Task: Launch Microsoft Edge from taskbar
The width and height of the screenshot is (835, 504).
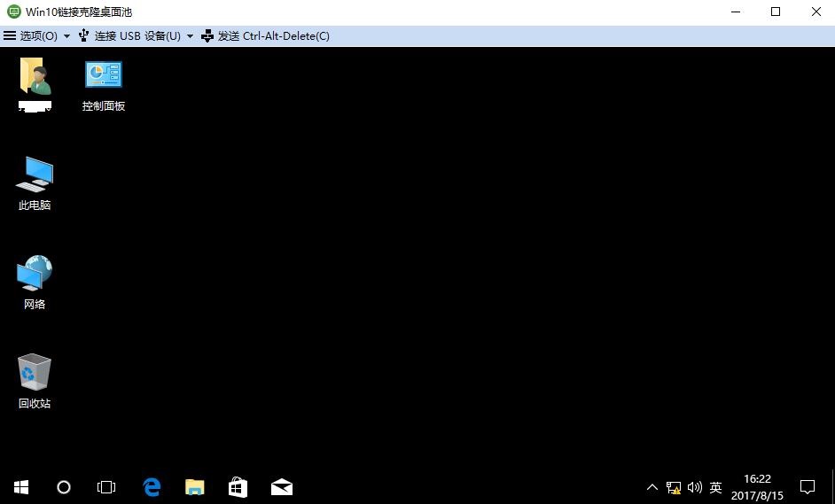Action: pos(152,487)
